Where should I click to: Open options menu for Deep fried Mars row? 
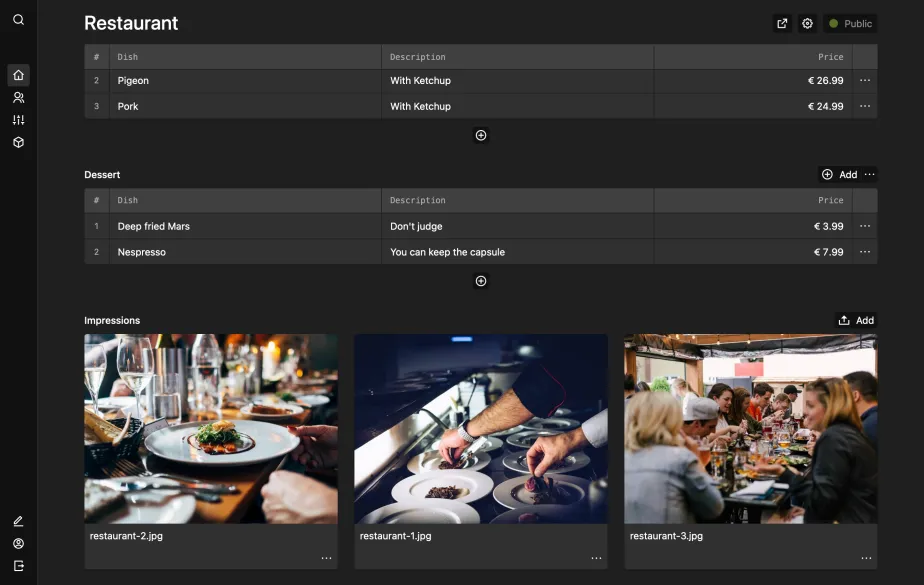[x=864, y=226]
